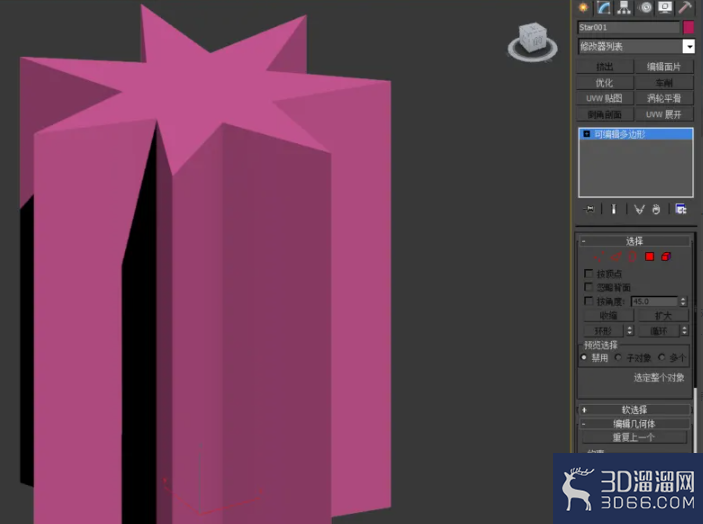Select Polygon sub-object level icon
The image size is (703, 524).
(x=649, y=256)
